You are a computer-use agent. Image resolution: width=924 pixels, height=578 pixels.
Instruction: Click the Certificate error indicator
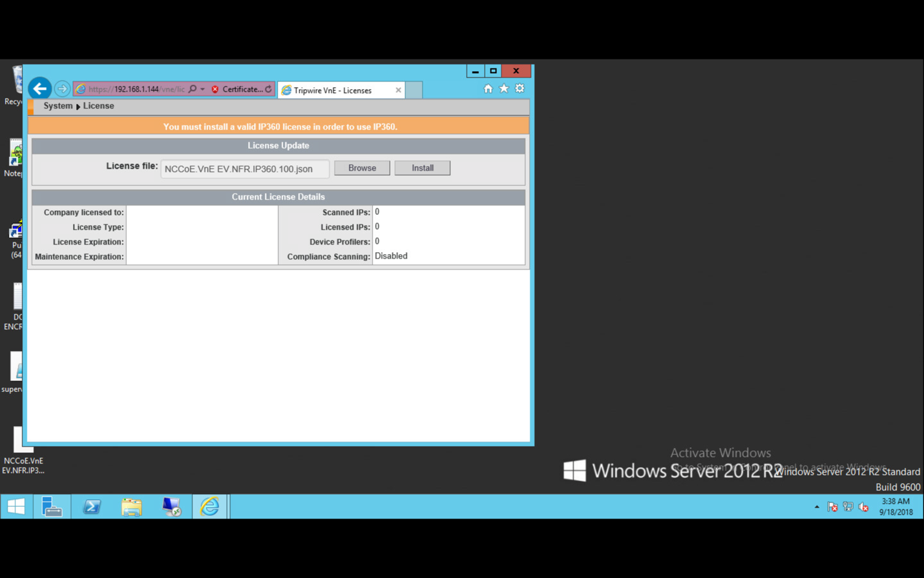click(237, 89)
